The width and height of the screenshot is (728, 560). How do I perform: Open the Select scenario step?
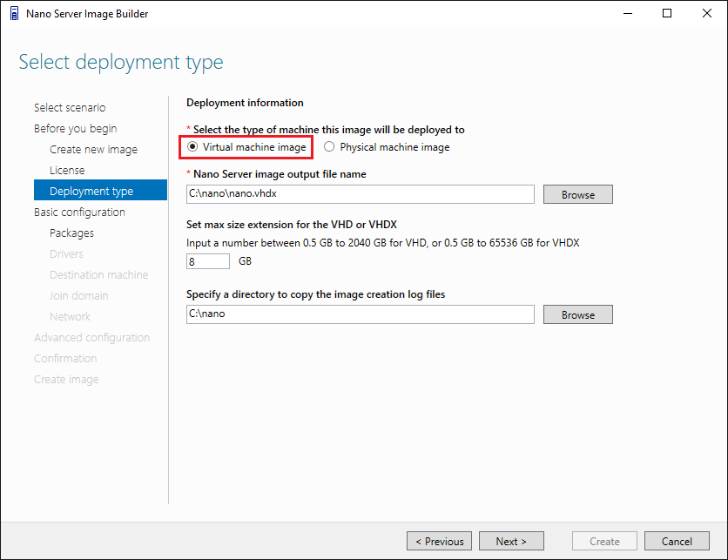(x=70, y=108)
